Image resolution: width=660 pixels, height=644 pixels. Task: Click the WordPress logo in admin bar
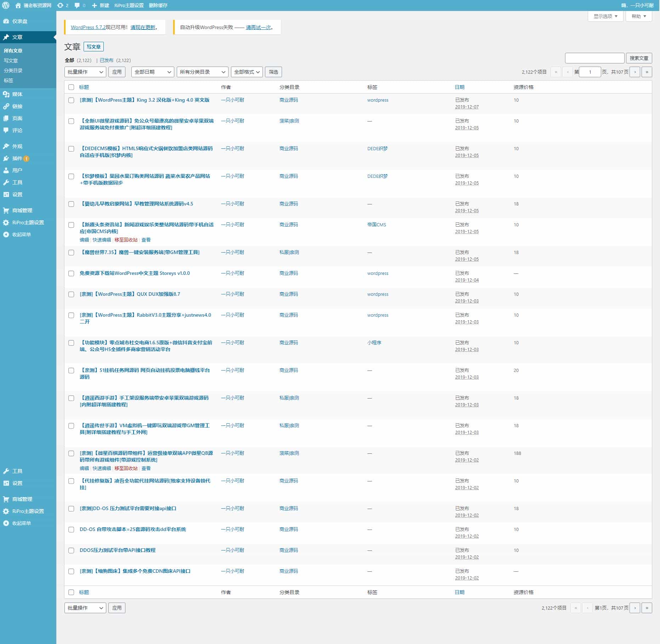[6, 5]
